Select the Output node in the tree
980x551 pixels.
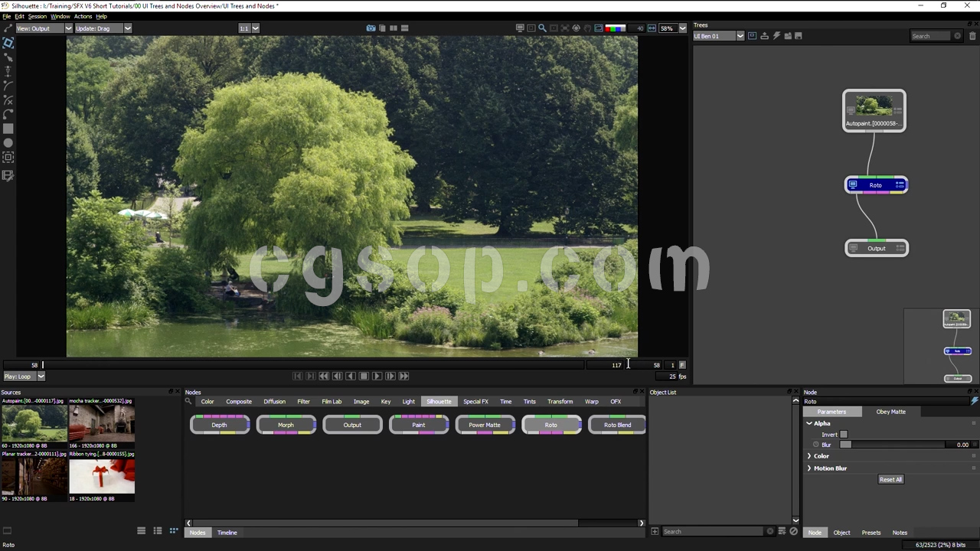(x=877, y=248)
